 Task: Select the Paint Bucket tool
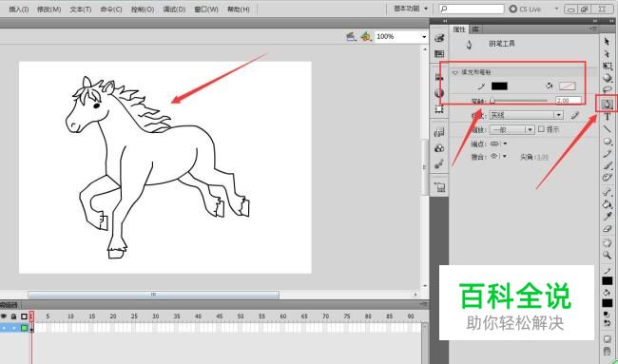(608, 204)
